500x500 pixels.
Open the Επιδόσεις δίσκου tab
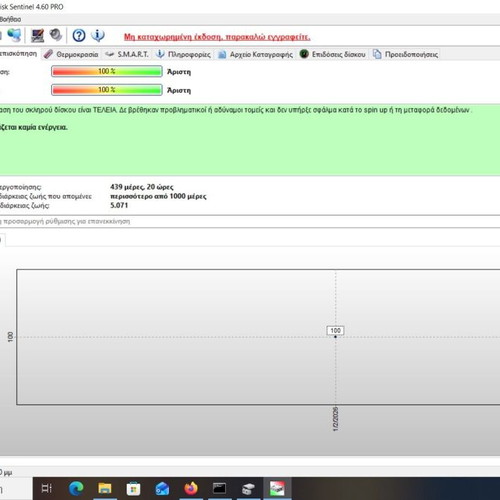[x=333, y=54]
